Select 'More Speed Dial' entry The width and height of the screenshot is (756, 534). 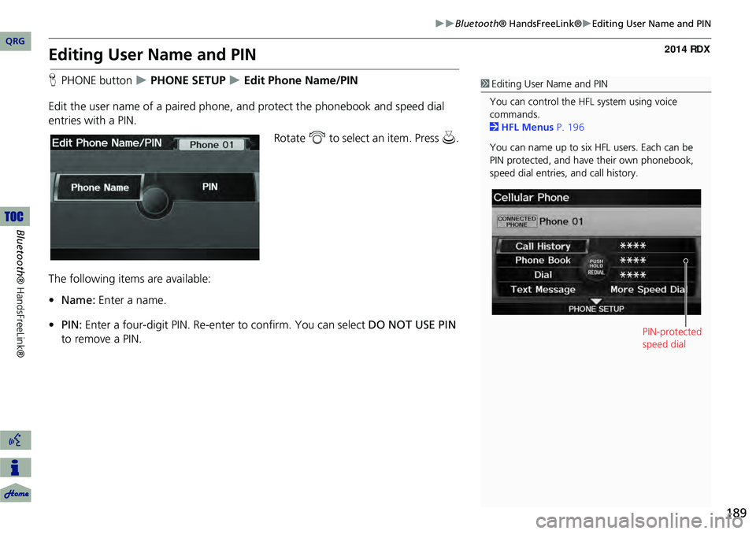click(647, 289)
